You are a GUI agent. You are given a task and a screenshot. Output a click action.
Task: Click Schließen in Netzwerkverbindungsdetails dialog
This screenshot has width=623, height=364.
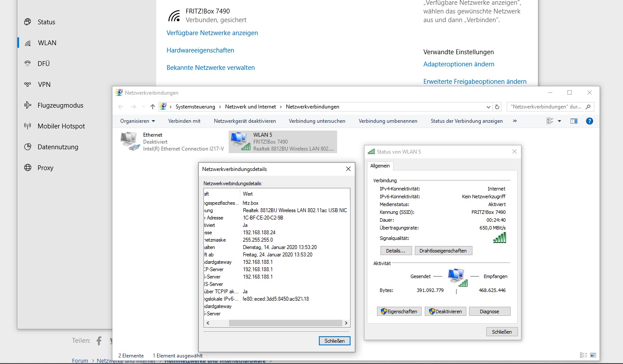tap(334, 341)
